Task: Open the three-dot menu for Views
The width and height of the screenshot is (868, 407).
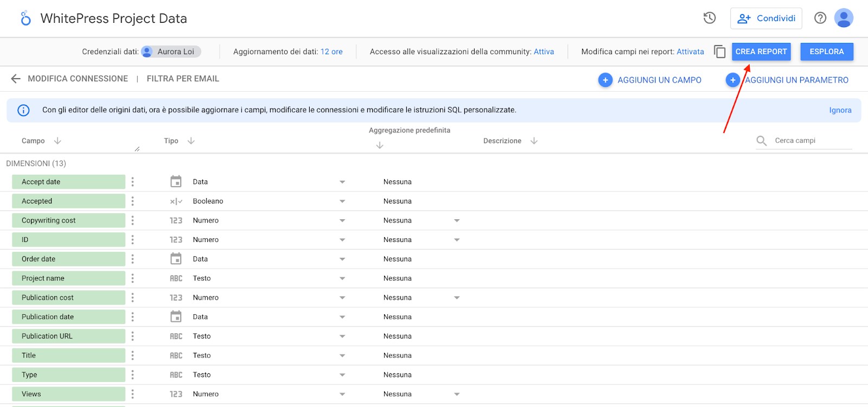Action: (132, 394)
